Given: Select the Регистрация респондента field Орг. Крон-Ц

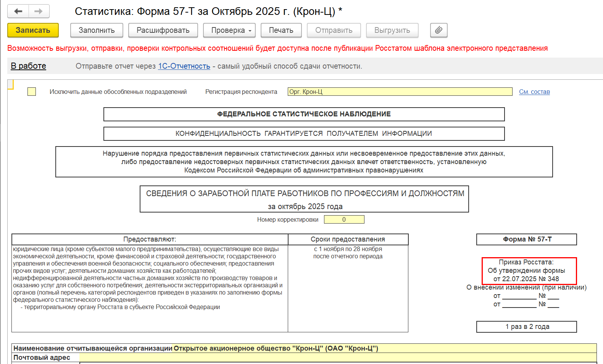Looking at the screenshot, I should pos(400,92).
